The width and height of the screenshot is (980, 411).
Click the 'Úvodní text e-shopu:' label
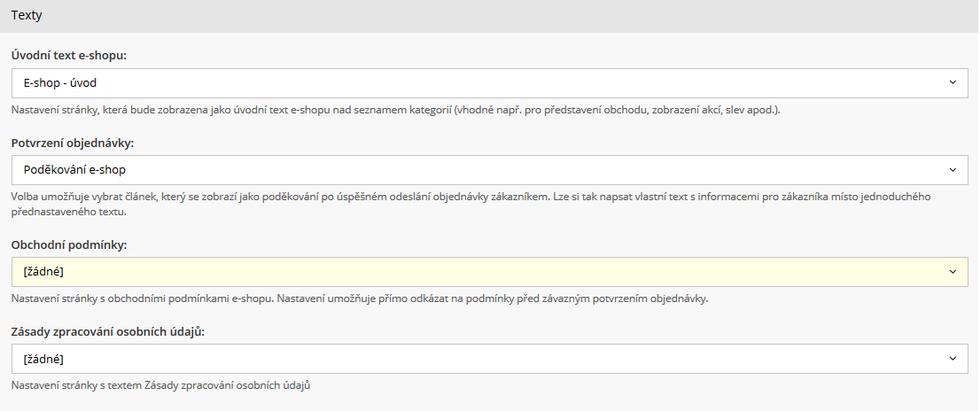pos(69,56)
